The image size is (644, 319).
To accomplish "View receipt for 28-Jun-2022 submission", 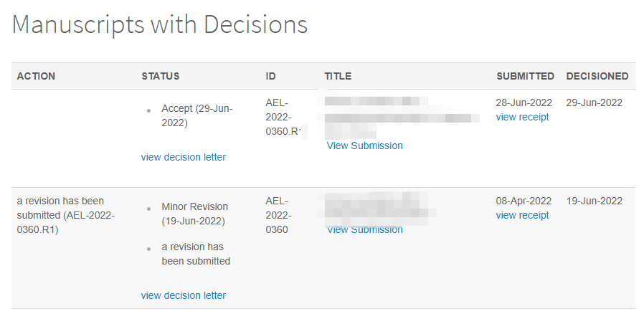I will [x=522, y=117].
